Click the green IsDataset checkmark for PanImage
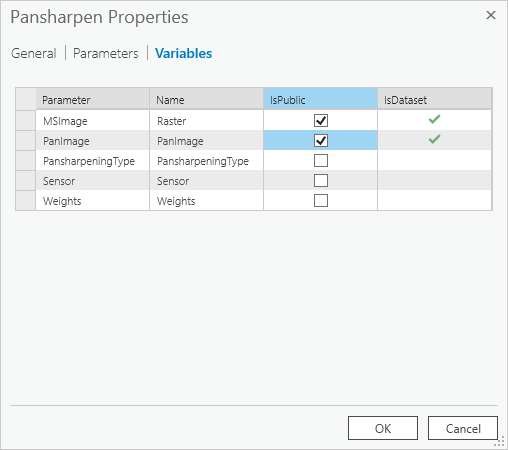The height and width of the screenshot is (450, 508). 434,139
